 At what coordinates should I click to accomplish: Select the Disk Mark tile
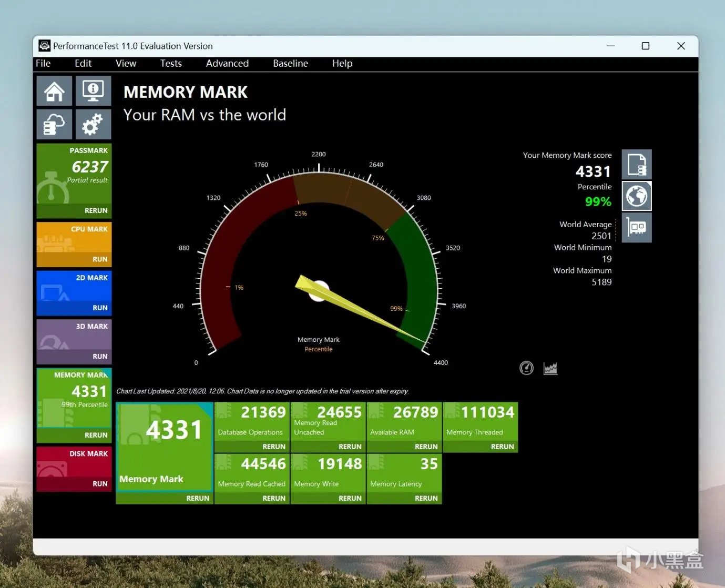coord(74,462)
